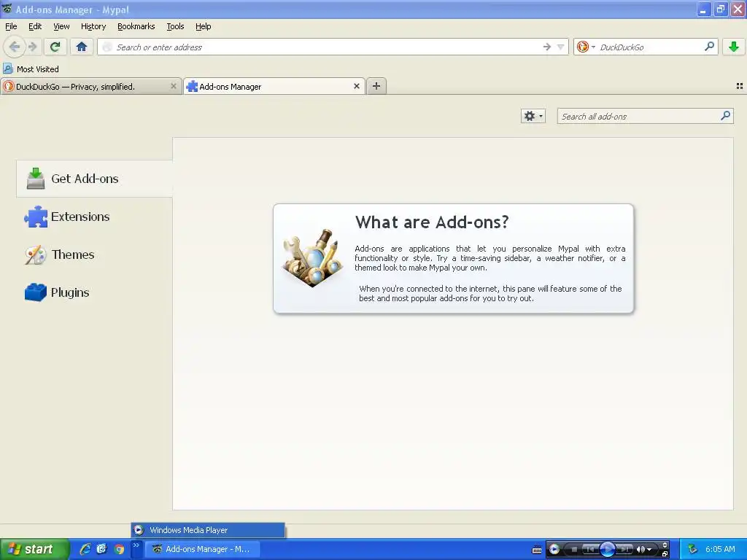Open Tools for all add-ons gear menu

pyautogui.click(x=533, y=116)
